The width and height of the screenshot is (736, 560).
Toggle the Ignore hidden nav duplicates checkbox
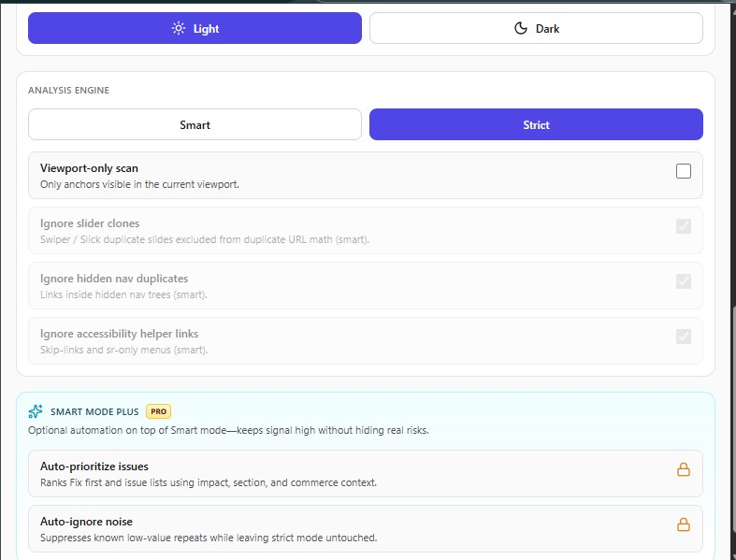pyautogui.click(x=684, y=281)
